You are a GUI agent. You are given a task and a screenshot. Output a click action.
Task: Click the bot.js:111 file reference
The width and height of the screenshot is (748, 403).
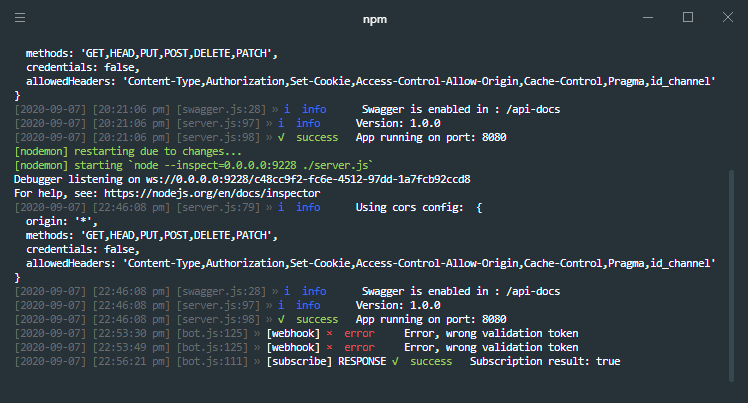(x=212, y=362)
